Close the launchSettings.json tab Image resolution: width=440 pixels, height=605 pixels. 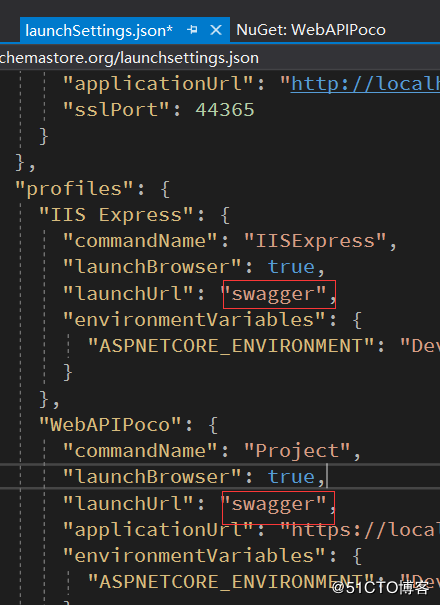(216, 30)
